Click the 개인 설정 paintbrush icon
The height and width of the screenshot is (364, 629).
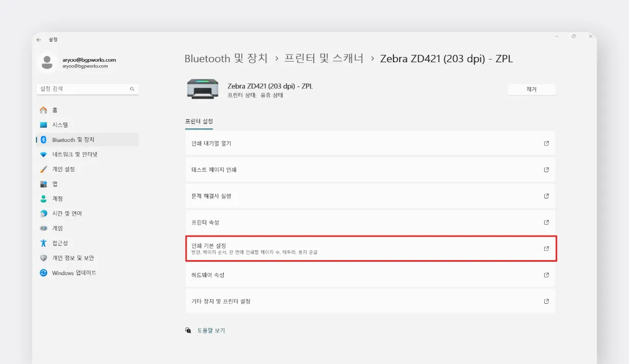pyautogui.click(x=43, y=169)
